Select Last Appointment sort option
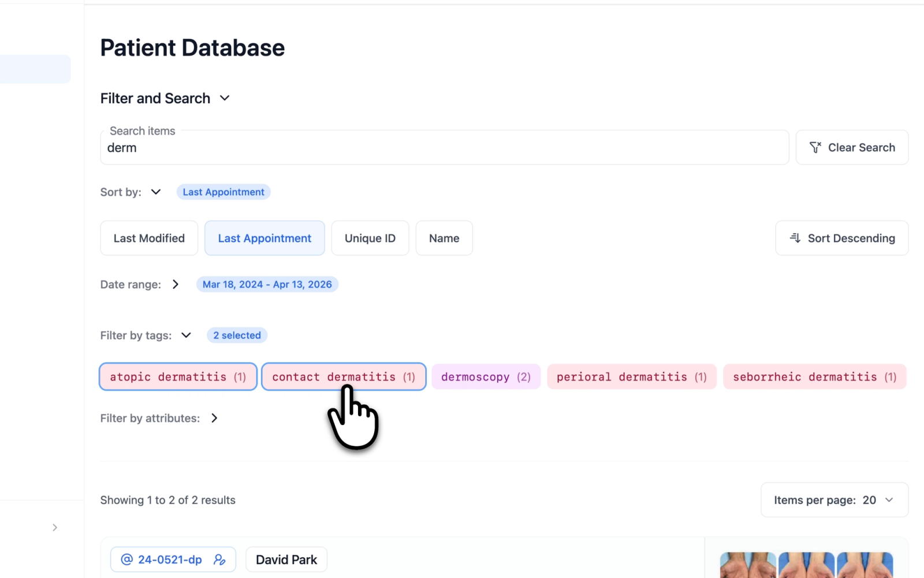The image size is (924, 578). (x=264, y=238)
